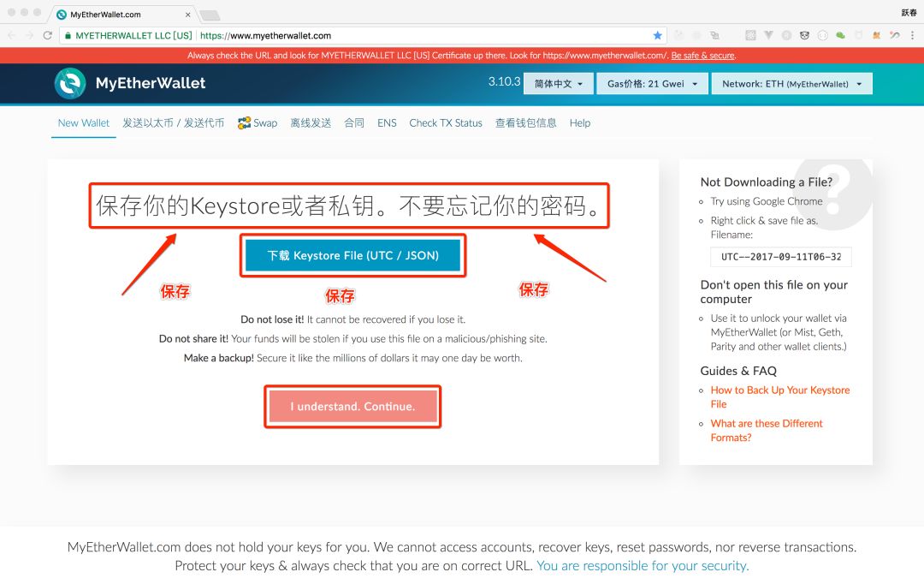Open the 合同 tab
Image resolution: width=924 pixels, height=578 pixels.
pos(354,122)
